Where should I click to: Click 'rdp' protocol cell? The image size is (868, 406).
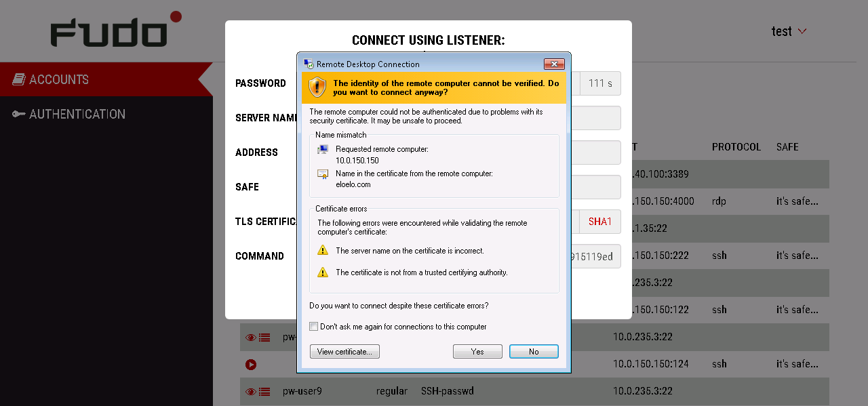(x=719, y=201)
